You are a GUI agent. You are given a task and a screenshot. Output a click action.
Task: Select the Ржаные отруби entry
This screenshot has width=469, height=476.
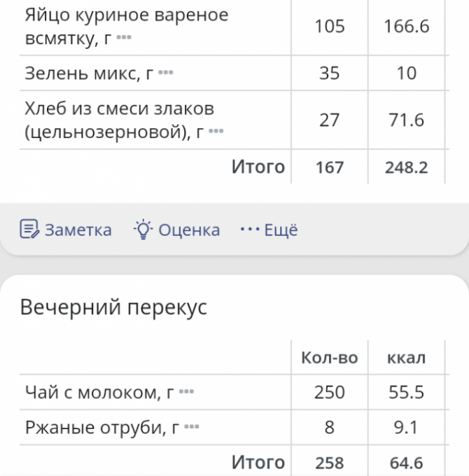coord(234,427)
